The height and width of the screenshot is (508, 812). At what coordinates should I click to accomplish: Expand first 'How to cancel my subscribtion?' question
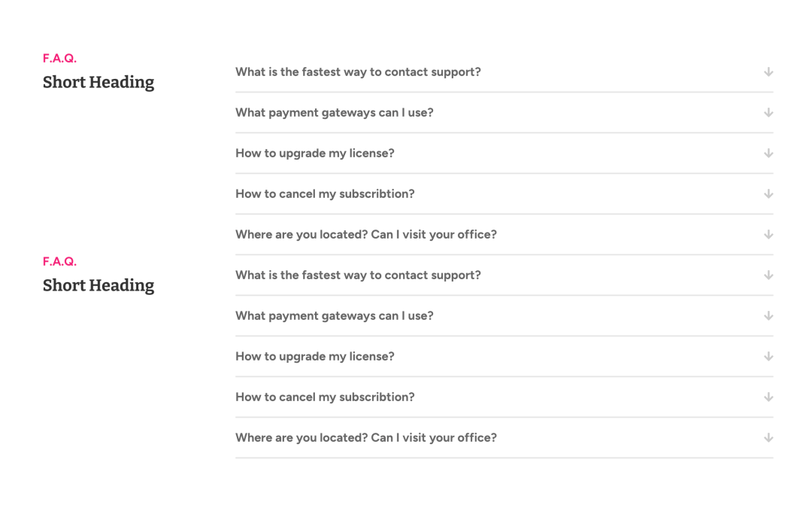pyautogui.click(x=504, y=194)
